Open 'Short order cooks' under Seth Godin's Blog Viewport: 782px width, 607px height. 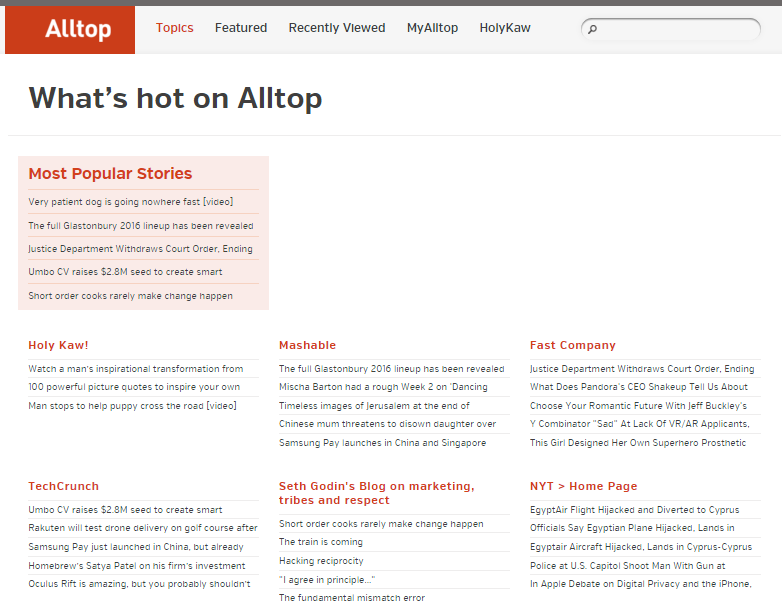pyautogui.click(x=381, y=524)
